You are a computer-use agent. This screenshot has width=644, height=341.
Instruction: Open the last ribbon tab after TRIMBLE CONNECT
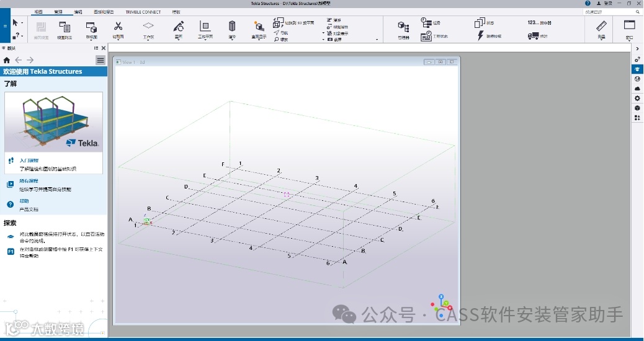point(176,12)
